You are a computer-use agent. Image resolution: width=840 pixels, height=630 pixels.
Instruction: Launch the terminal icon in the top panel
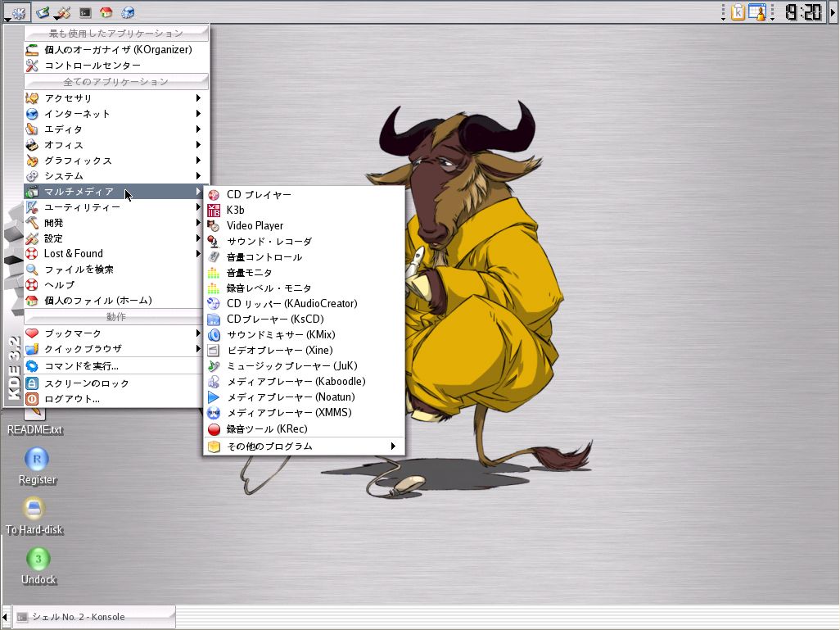[85, 11]
